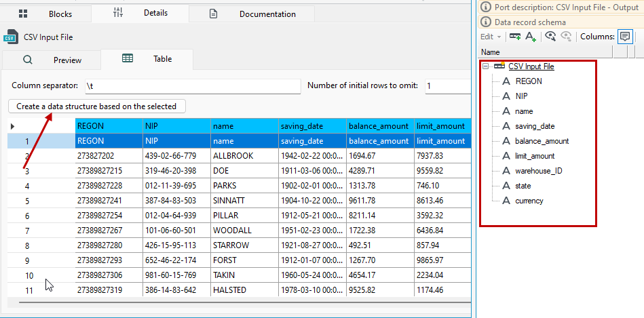Click the REGON column header in table
Image resolution: width=644 pixels, height=318 pixels.
[x=109, y=126]
